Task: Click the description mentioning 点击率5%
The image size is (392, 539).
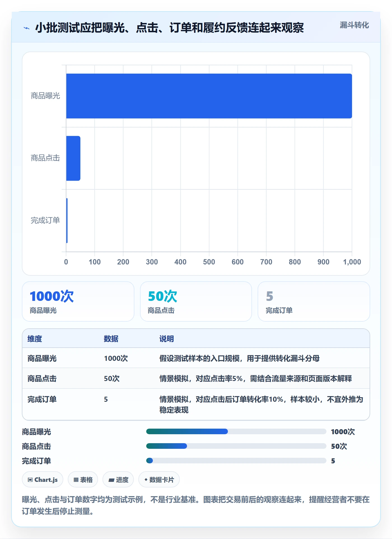Action: tap(256, 378)
